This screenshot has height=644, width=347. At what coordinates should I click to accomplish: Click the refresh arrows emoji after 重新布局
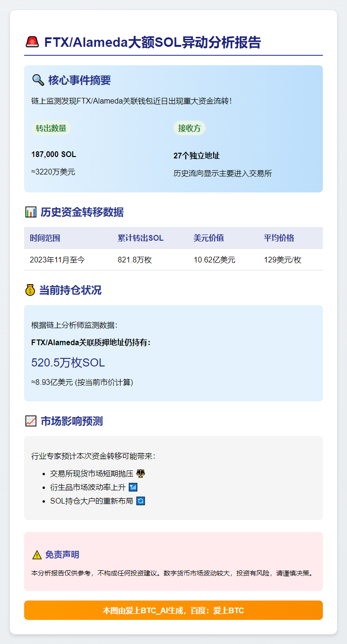(140, 501)
